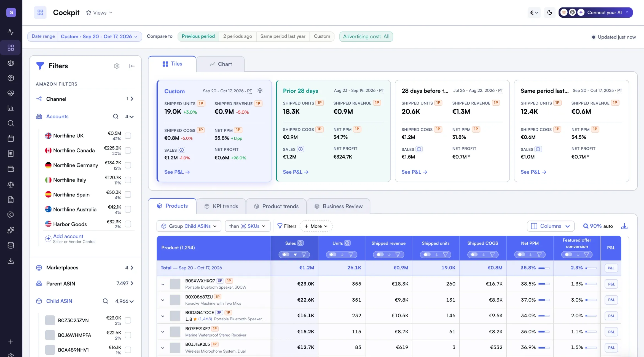Image resolution: width=644 pixels, height=357 pixels.
Task: Open the package box icon in sidebar
Action: pos(11,78)
